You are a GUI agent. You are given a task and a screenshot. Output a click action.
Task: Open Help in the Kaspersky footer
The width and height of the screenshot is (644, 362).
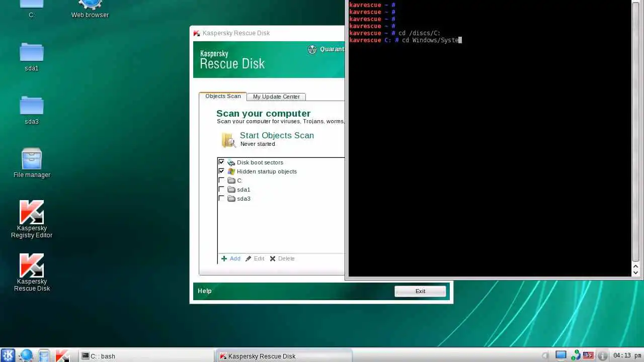pyautogui.click(x=205, y=291)
